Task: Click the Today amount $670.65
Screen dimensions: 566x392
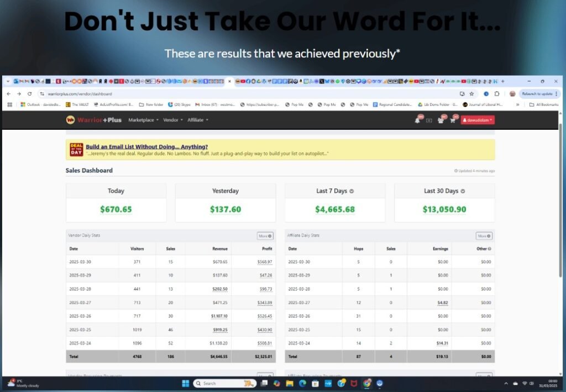Action: (x=116, y=209)
